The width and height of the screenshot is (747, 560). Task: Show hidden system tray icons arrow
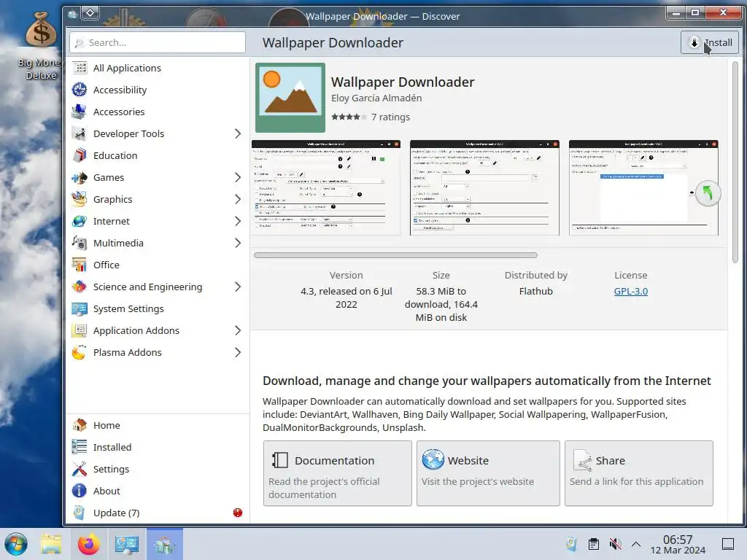click(x=636, y=544)
